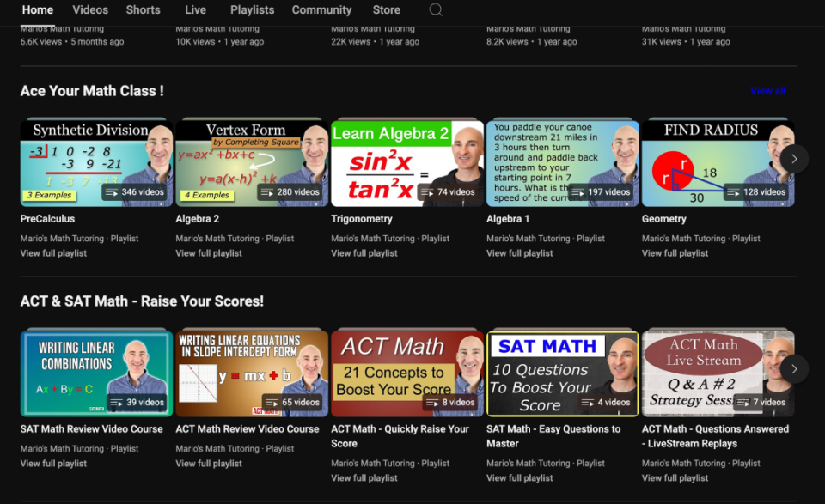Image resolution: width=825 pixels, height=504 pixels.
Task: Click the 6.6K views 5 months ago text
Action: (x=72, y=41)
